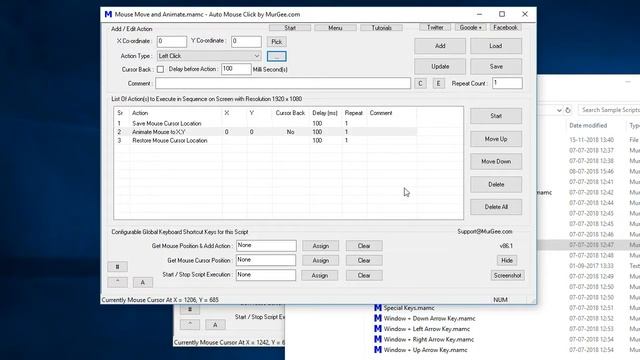The image size is (640, 360).
Task: Assign shortcut for Get Mouse Cursor Position
Action: pos(320,260)
